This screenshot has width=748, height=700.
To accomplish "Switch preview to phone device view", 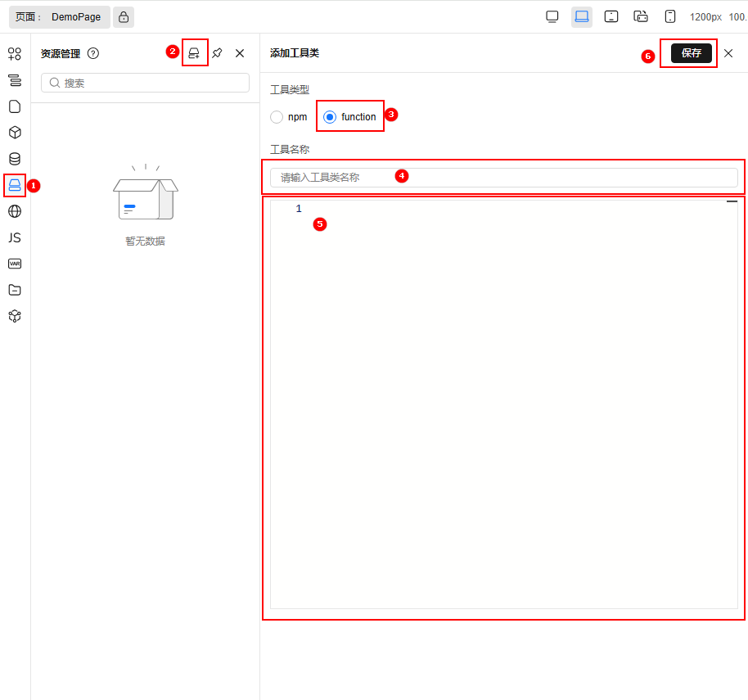I will [670, 16].
